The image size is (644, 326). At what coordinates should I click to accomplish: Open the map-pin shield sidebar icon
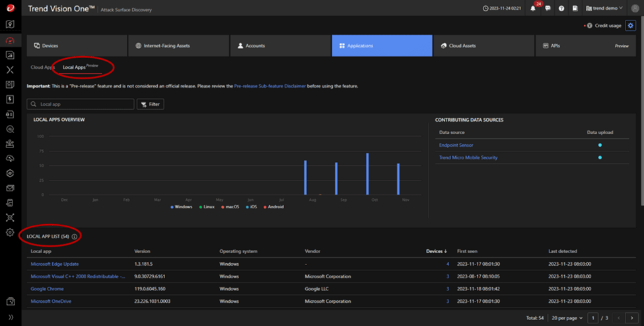pyautogui.click(x=11, y=24)
